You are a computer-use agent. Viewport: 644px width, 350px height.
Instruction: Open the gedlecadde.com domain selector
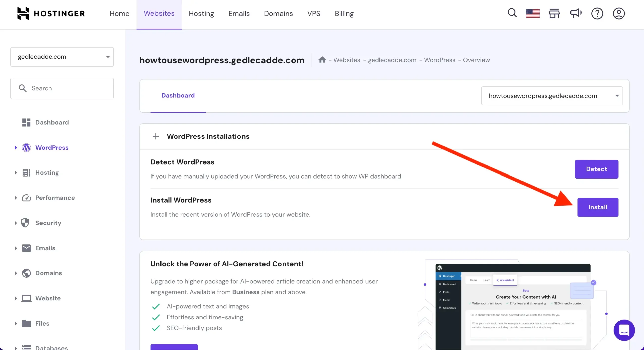point(62,57)
